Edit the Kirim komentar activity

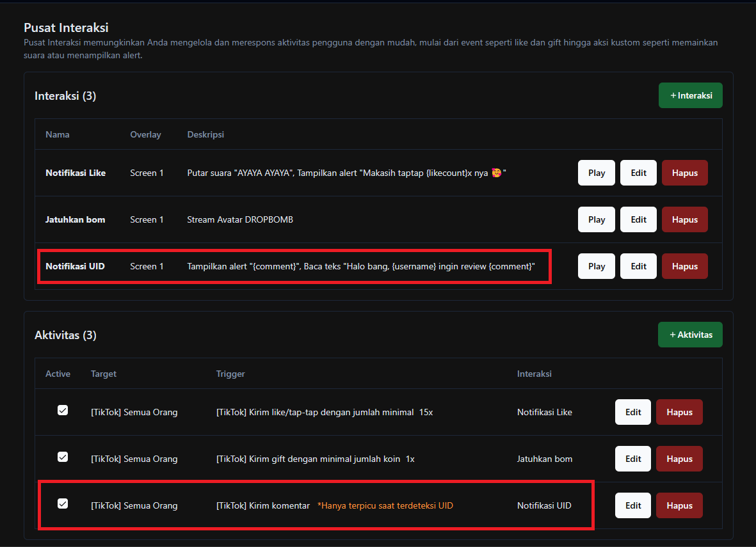[632, 505]
